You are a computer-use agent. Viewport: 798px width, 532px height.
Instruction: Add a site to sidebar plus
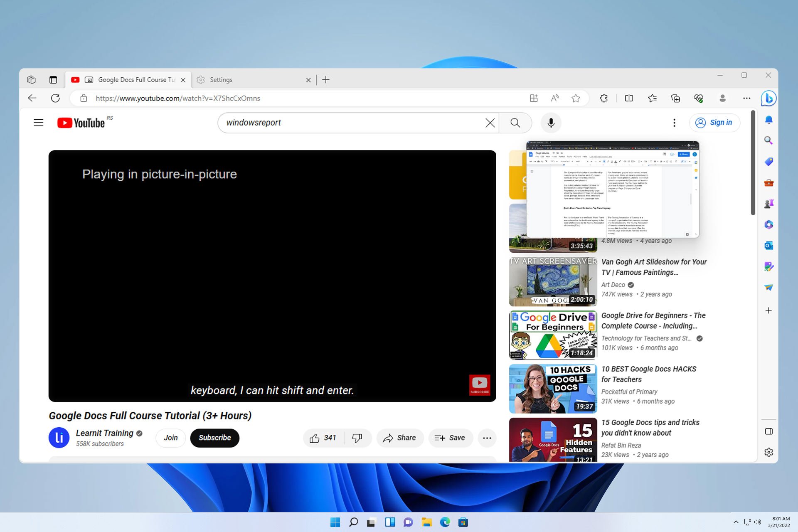point(769,310)
